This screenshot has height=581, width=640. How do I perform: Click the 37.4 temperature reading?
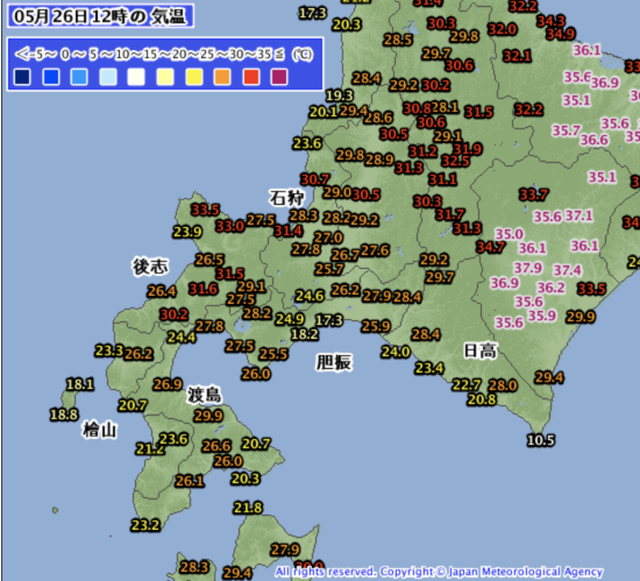pyautogui.click(x=567, y=270)
